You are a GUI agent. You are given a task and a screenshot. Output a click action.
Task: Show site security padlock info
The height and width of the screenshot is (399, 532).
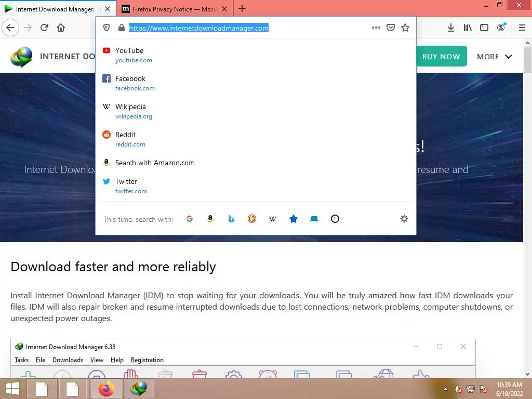tap(122, 28)
